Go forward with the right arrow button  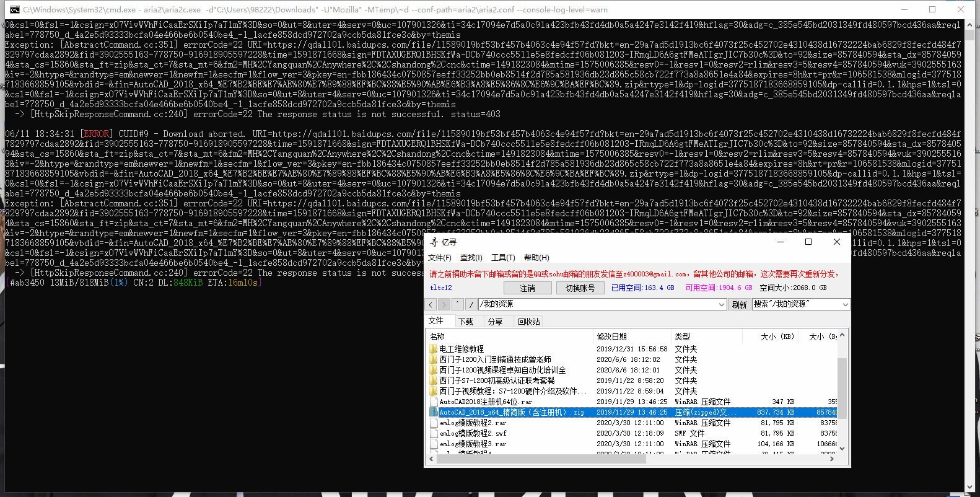pos(444,304)
